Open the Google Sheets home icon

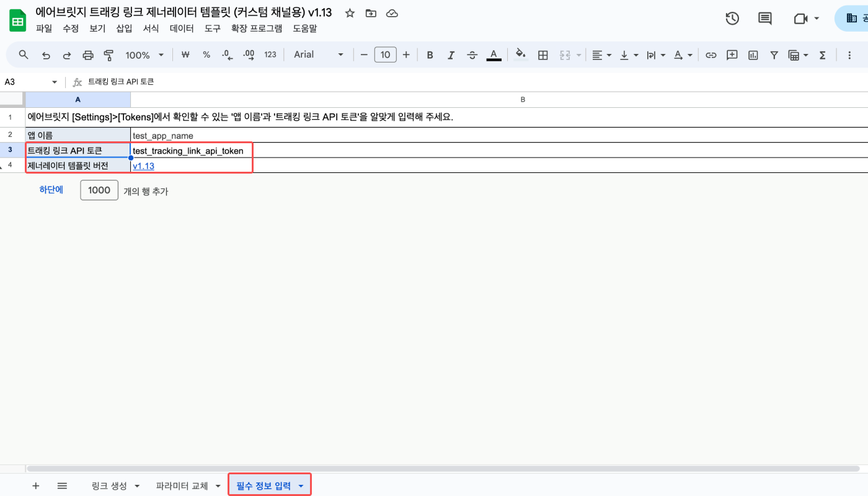coord(17,20)
